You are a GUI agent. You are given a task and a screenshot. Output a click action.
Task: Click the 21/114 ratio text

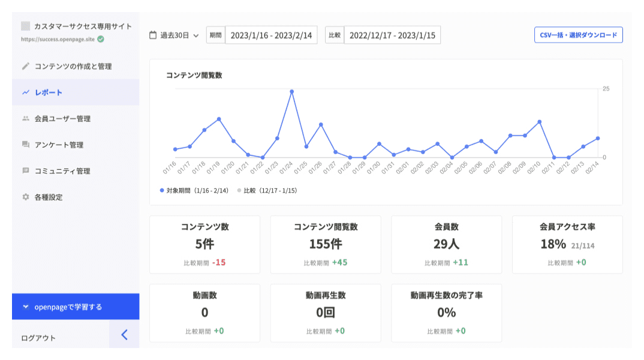tap(582, 246)
